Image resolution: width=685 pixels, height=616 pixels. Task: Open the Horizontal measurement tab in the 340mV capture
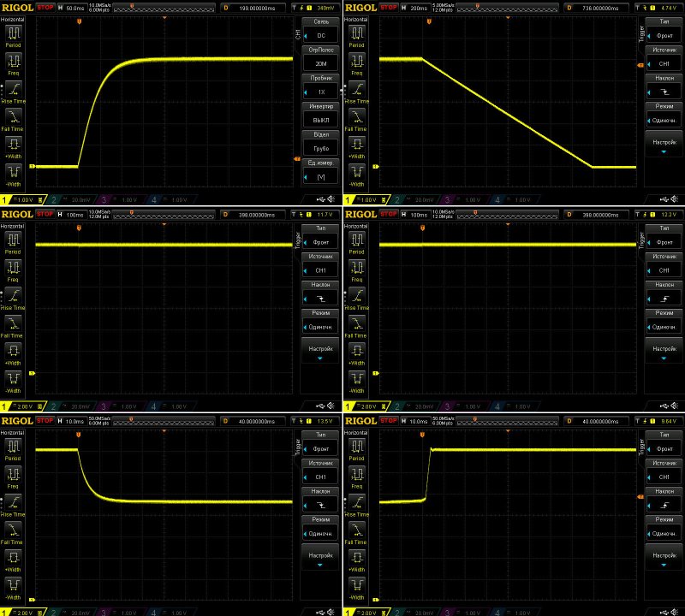(x=12, y=19)
